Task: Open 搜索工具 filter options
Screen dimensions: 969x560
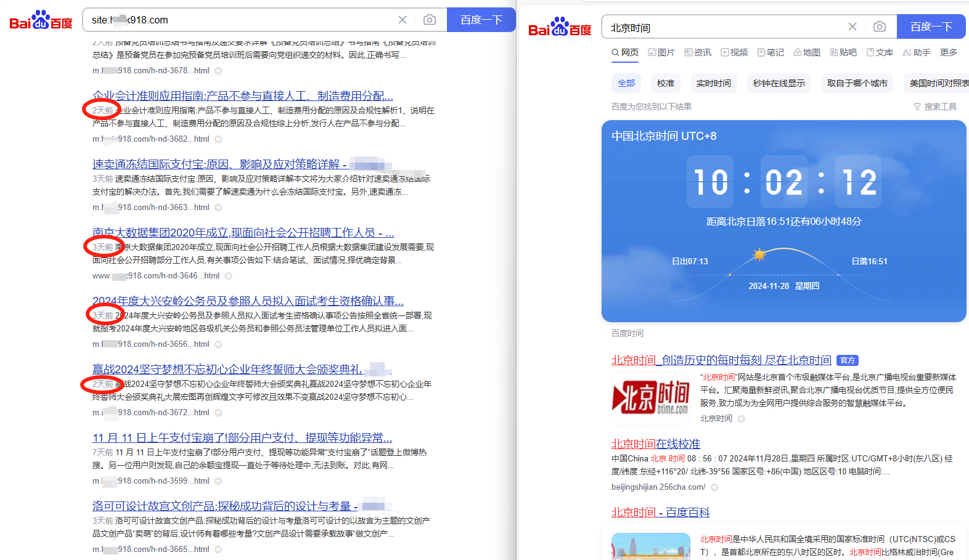Action: coord(934,107)
